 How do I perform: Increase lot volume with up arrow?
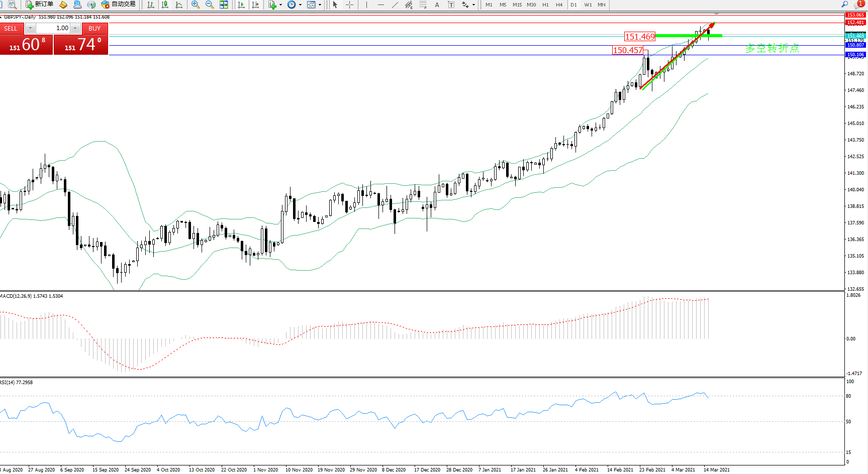point(75,28)
